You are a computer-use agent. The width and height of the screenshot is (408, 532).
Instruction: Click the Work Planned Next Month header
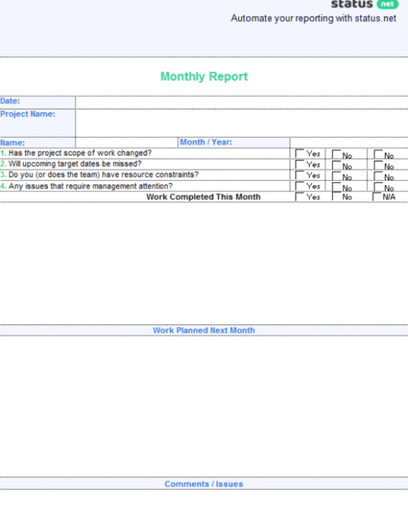click(204, 330)
